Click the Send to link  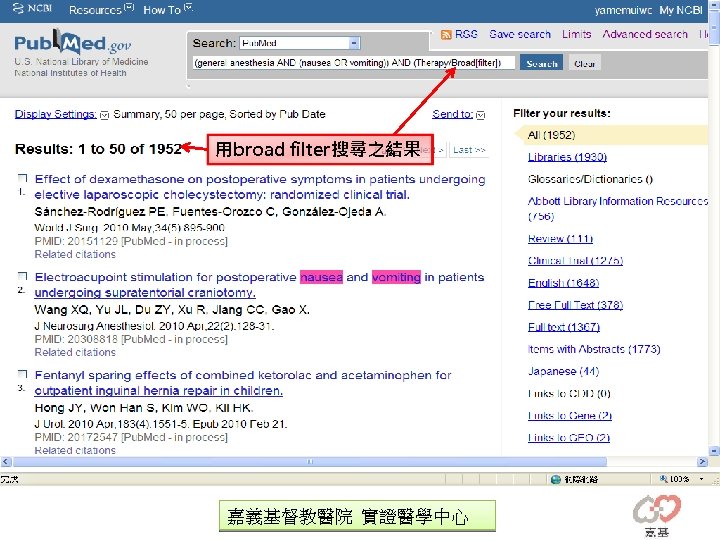click(452, 114)
